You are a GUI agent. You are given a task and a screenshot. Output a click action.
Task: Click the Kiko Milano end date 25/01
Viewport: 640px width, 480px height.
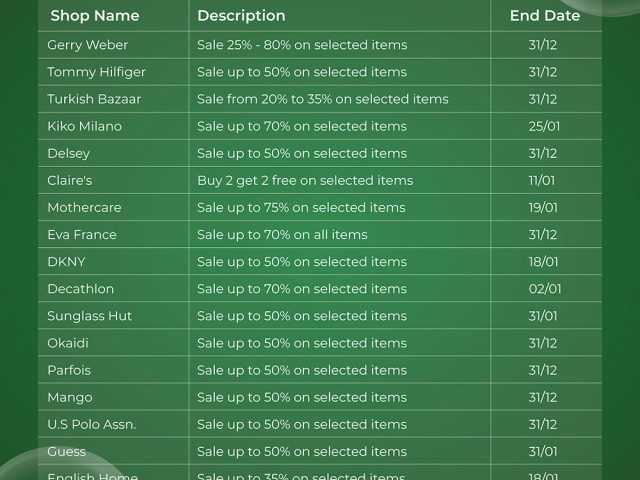(543, 126)
